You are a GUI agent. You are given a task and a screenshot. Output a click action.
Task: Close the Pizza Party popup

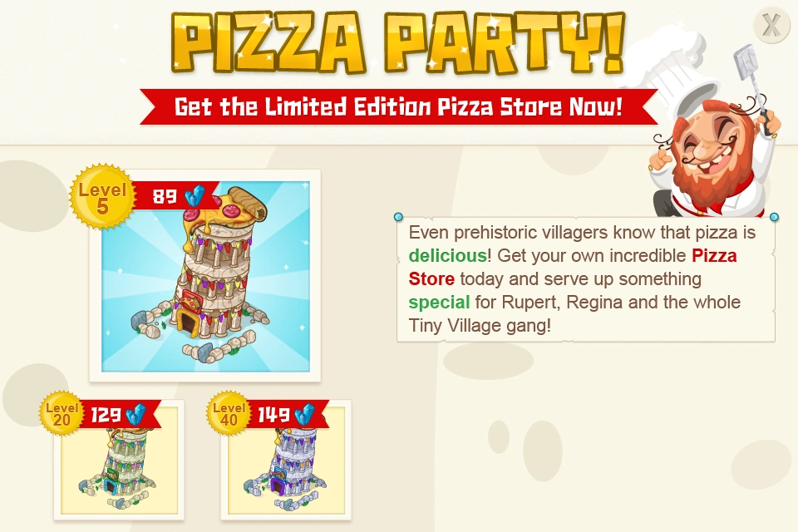pyautogui.click(x=771, y=25)
